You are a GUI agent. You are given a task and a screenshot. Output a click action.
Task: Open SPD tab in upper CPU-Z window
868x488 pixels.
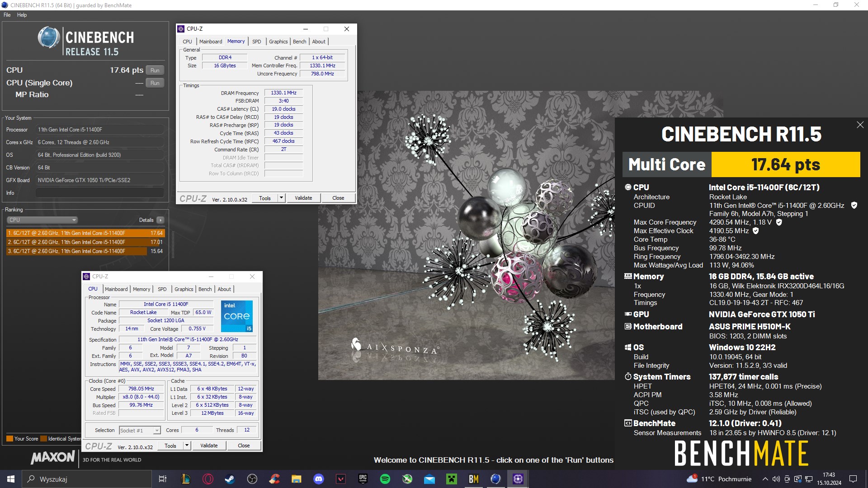point(257,42)
